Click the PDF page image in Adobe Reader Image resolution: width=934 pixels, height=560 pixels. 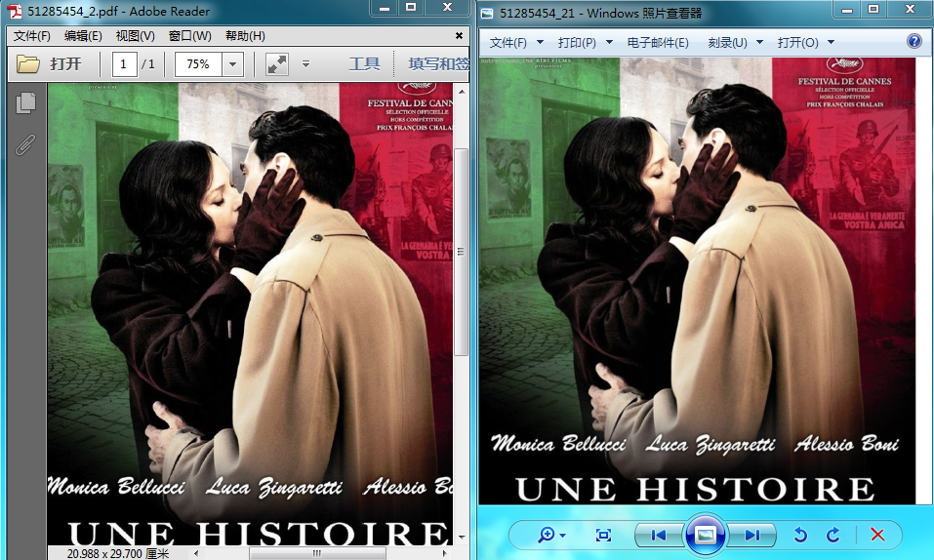pyautogui.click(x=250, y=314)
